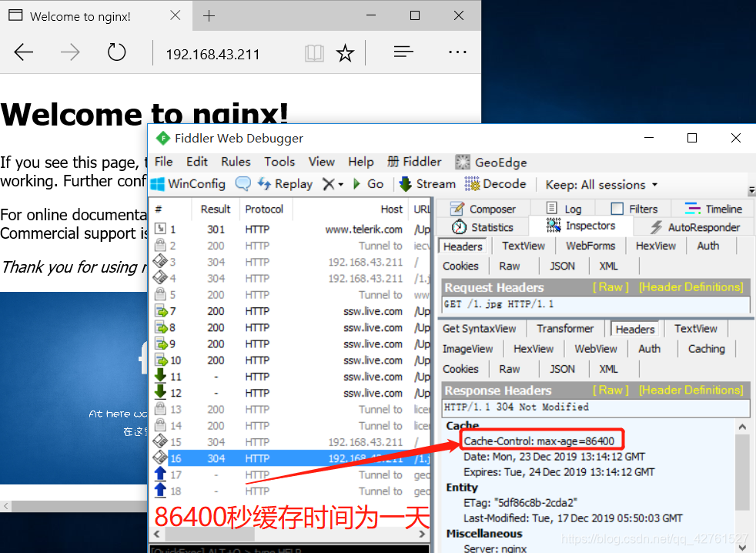Sort sessions by Host column header
The height and width of the screenshot is (553, 756).
pyautogui.click(x=350, y=209)
